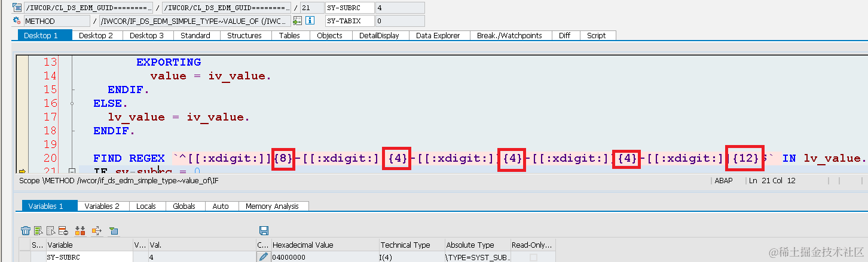Open the Standard tab
Screen dimensions: 868x262
195,35
